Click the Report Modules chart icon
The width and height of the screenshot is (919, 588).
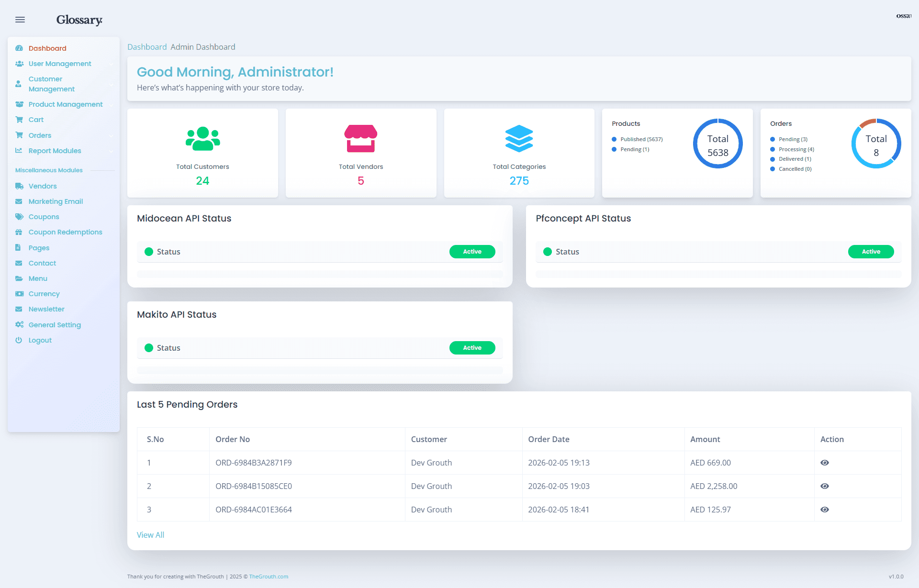19,151
